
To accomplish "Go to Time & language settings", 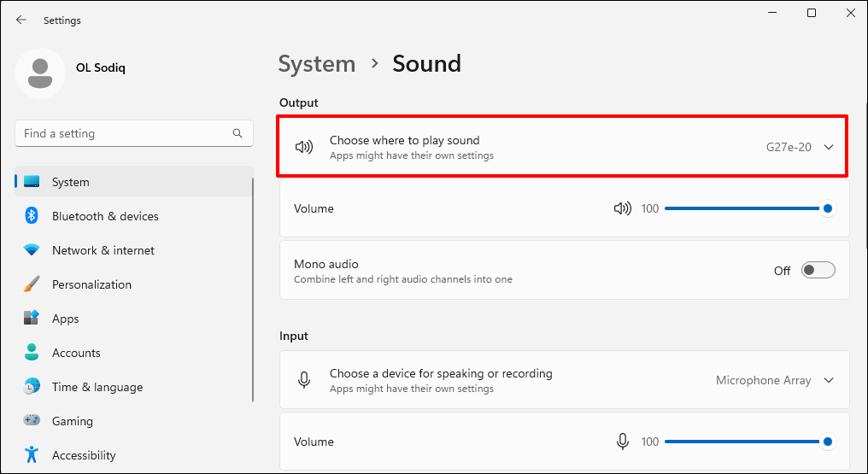I will 97,387.
